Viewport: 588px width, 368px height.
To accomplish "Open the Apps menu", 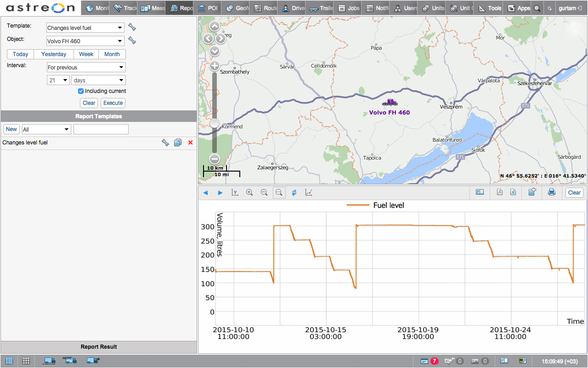I will pyautogui.click(x=517, y=8).
